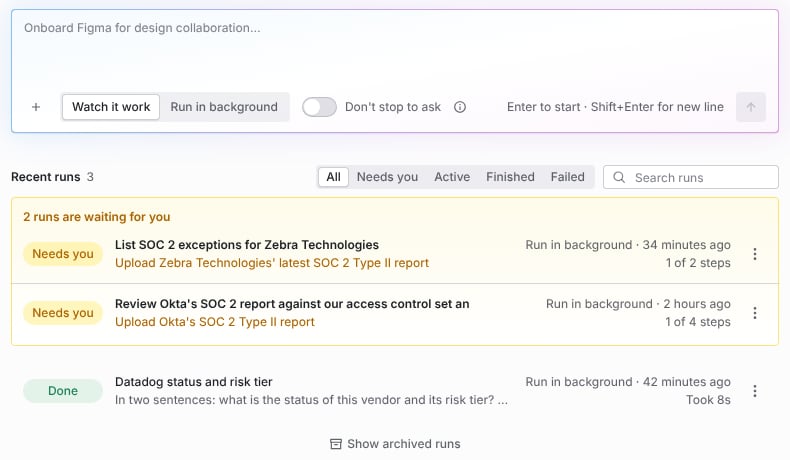
Task: Click the Search runs input field
Action: click(690, 177)
